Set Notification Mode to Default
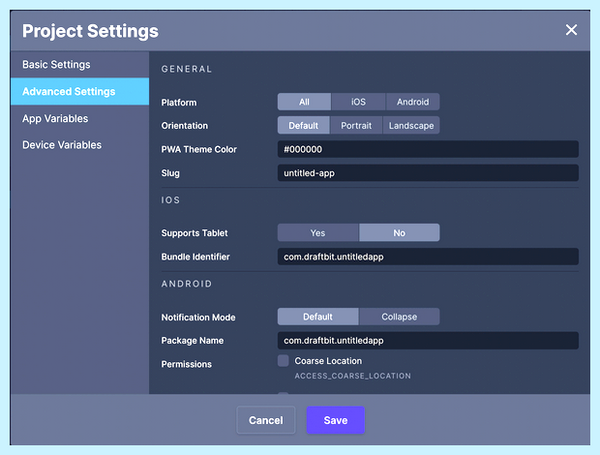Viewport: 600px width, 455px height. point(318,317)
